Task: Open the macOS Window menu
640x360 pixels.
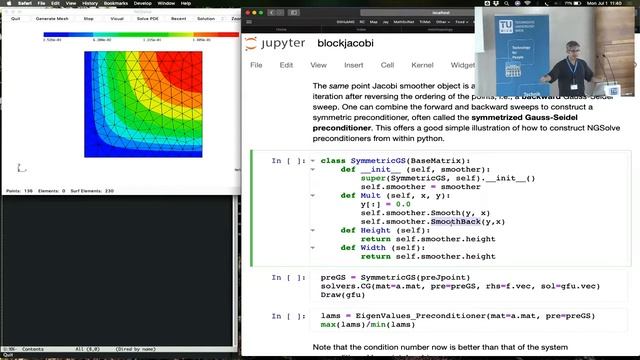Action: pyautogui.click(x=166, y=3)
